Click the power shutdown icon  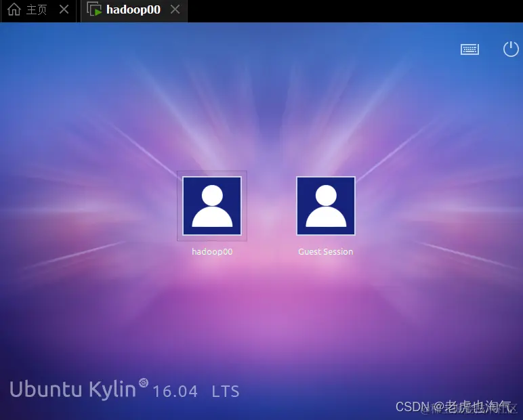511,49
